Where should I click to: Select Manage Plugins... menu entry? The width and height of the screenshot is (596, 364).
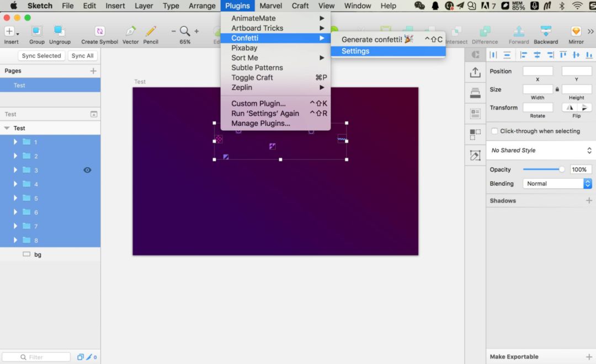point(275,124)
